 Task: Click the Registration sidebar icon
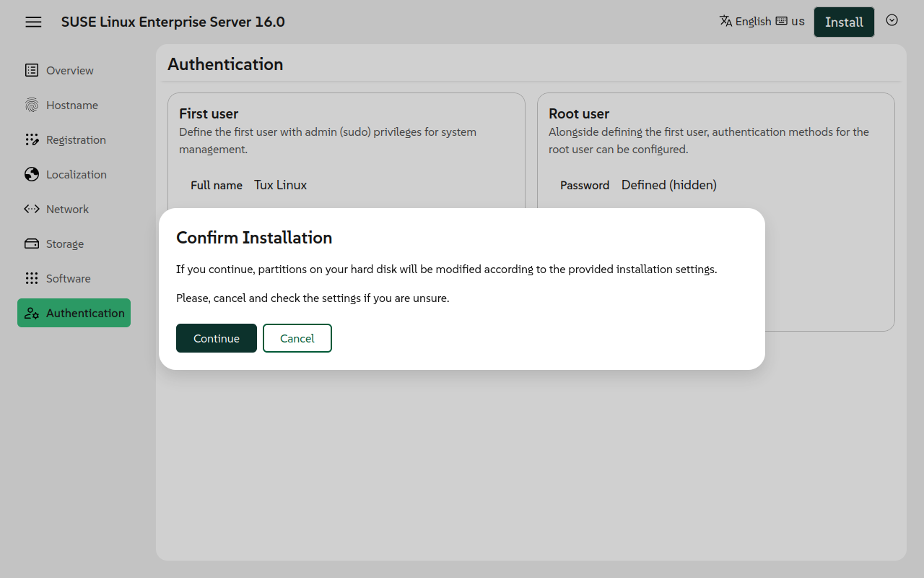(32, 139)
